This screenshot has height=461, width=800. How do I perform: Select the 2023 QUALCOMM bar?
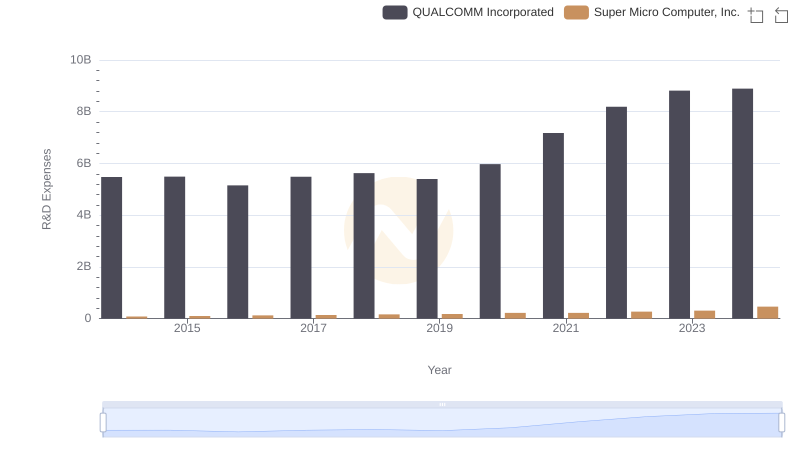point(680,204)
